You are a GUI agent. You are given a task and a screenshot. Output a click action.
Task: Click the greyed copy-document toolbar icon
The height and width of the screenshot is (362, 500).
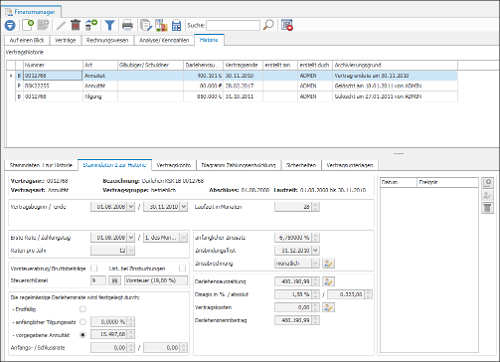click(43, 25)
